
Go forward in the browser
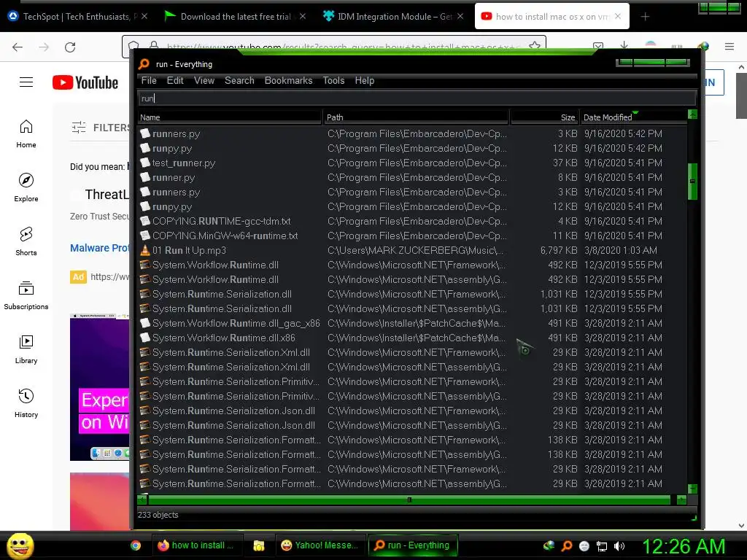click(44, 47)
